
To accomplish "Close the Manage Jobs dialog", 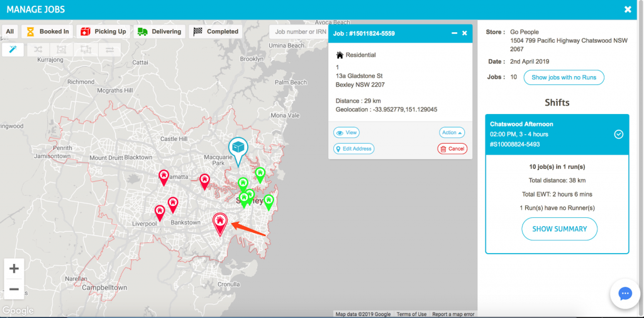I will (x=628, y=9).
